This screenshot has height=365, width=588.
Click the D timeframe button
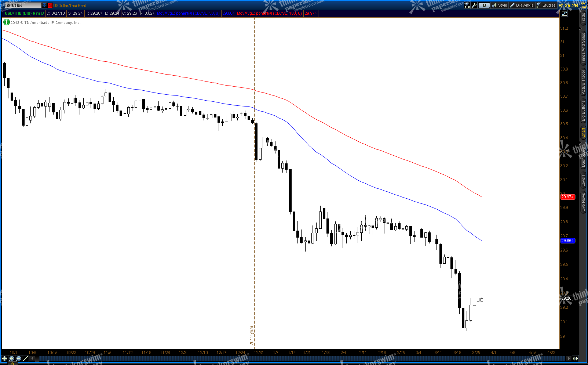pos(484,5)
